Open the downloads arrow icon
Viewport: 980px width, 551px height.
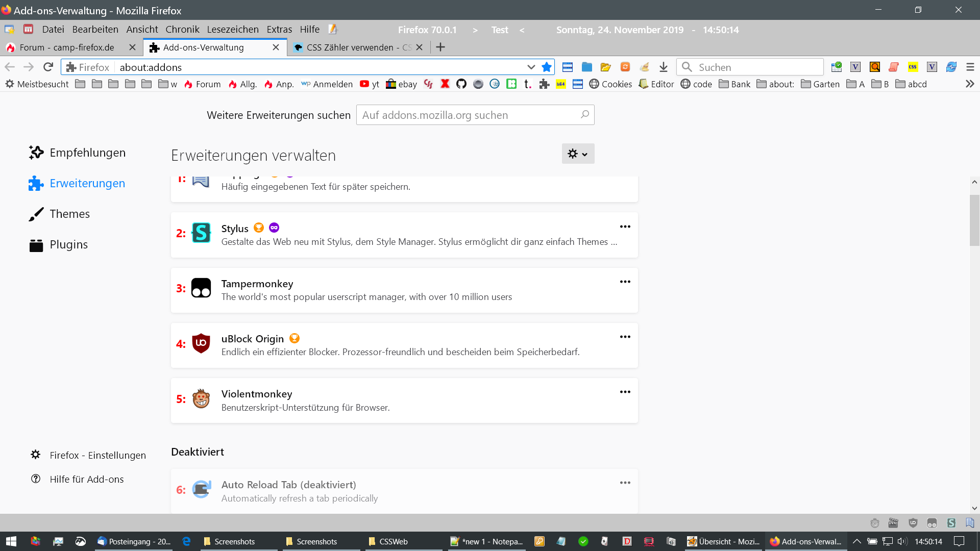663,67
